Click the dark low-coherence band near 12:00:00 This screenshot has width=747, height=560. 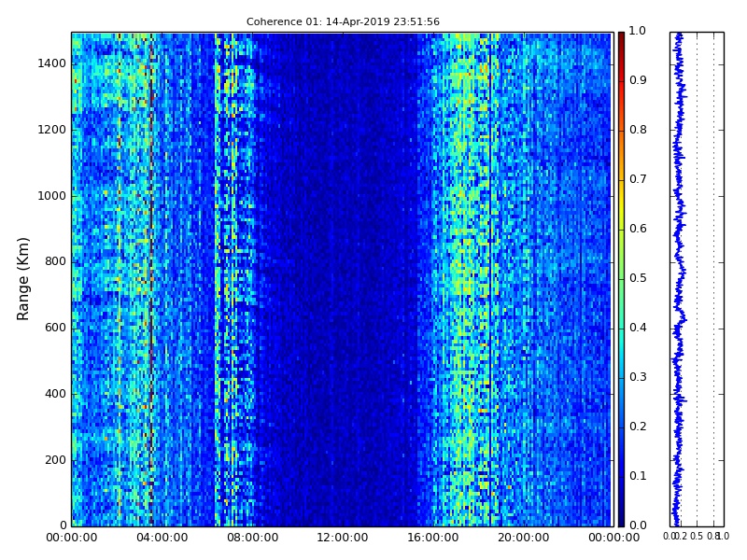point(341,279)
